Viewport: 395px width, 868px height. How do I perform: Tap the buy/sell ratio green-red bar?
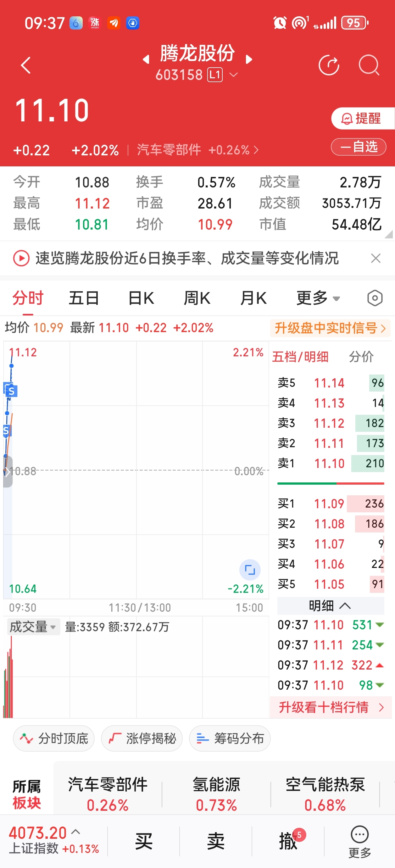click(331, 484)
